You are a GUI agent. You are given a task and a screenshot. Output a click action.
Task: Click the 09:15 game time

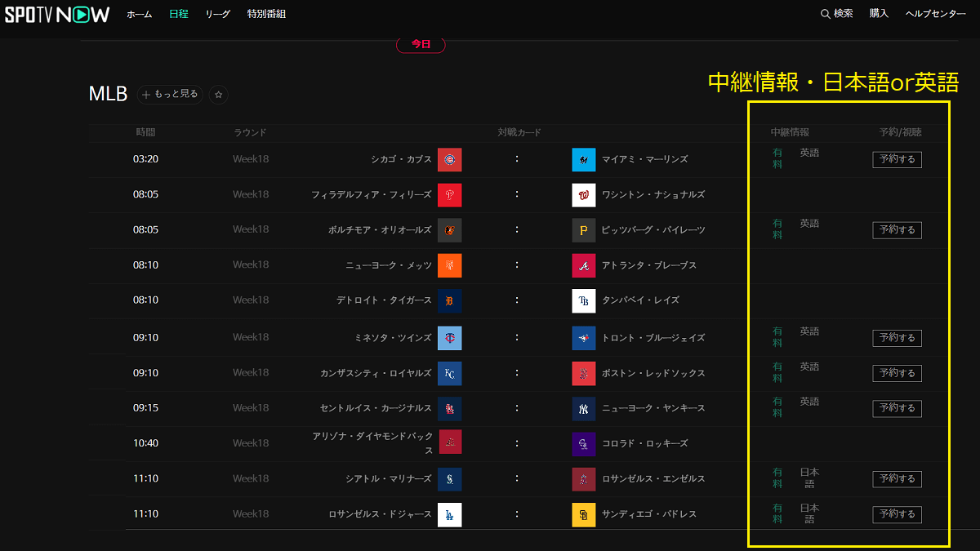[x=145, y=408]
